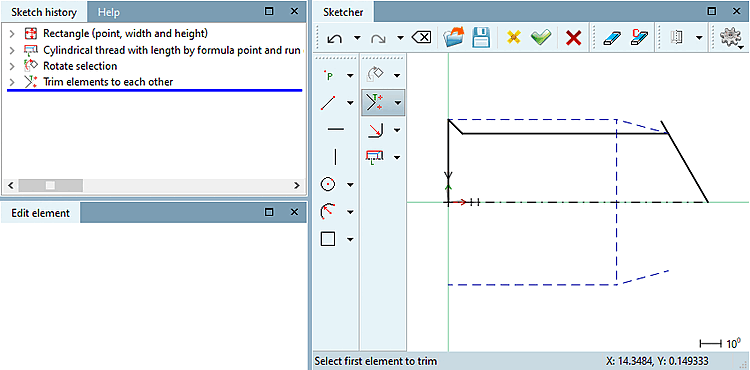Switch to the Help tab
Screen dimensions: 750x370
(x=109, y=12)
